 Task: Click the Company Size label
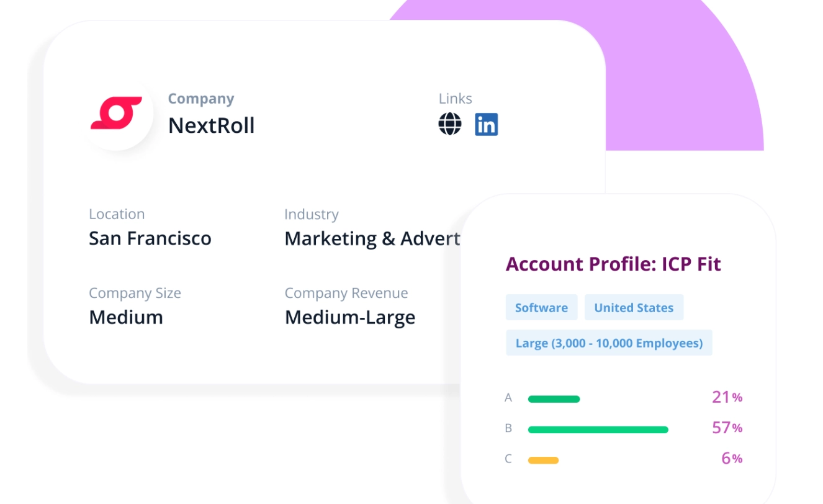point(135,293)
